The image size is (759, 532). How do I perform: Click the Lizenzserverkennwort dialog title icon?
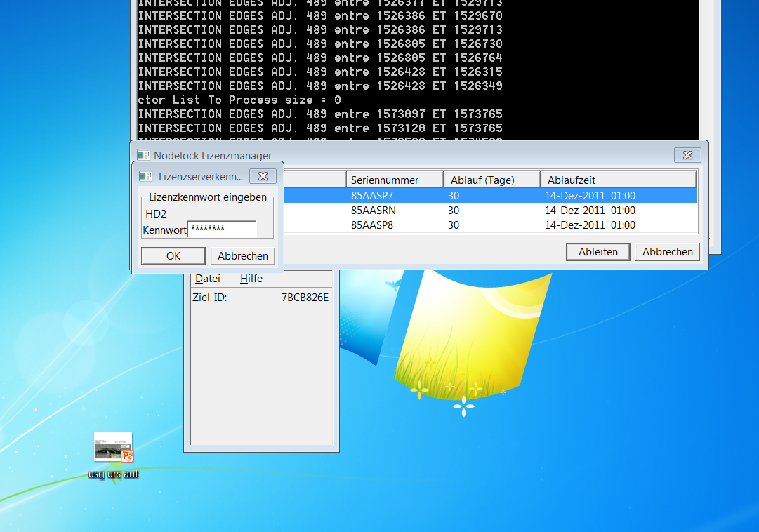(146, 176)
